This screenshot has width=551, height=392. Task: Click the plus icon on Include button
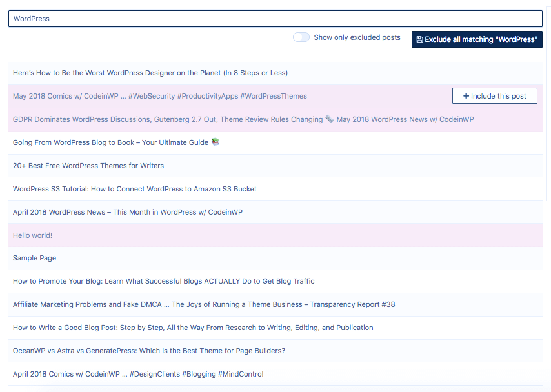pos(466,96)
